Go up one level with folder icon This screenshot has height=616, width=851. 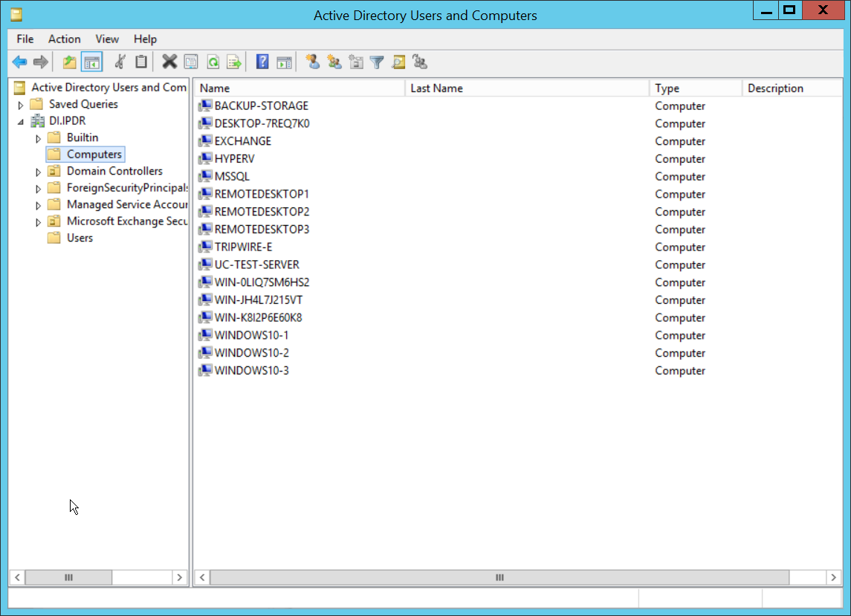click(69, 62)
